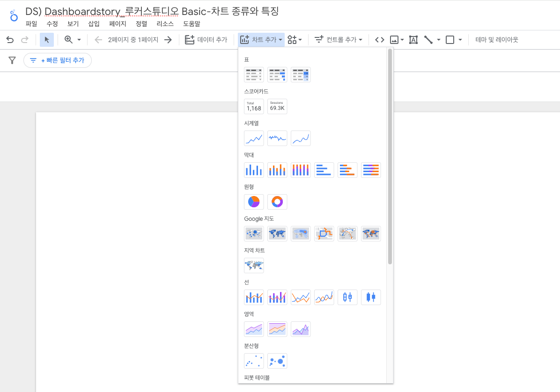Open the page selector '2페이지 중 1페이지'
This screenshot has width=560, height=392.
pyautogui.click(x=133, y=40)
